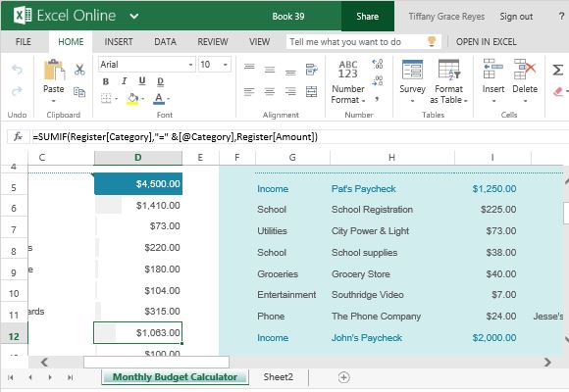Select Middle Align icon

[x=270, y=70]
